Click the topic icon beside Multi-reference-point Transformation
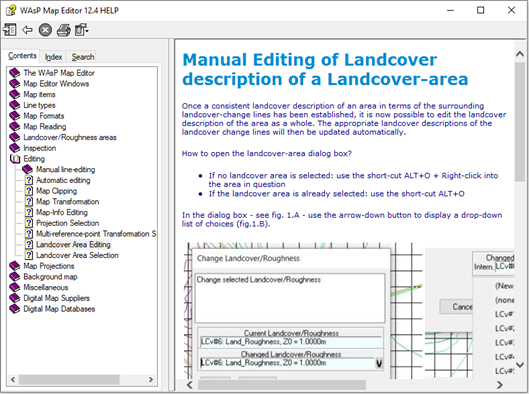The height and width of the screenshot is (394, 529). click(29, 234)
